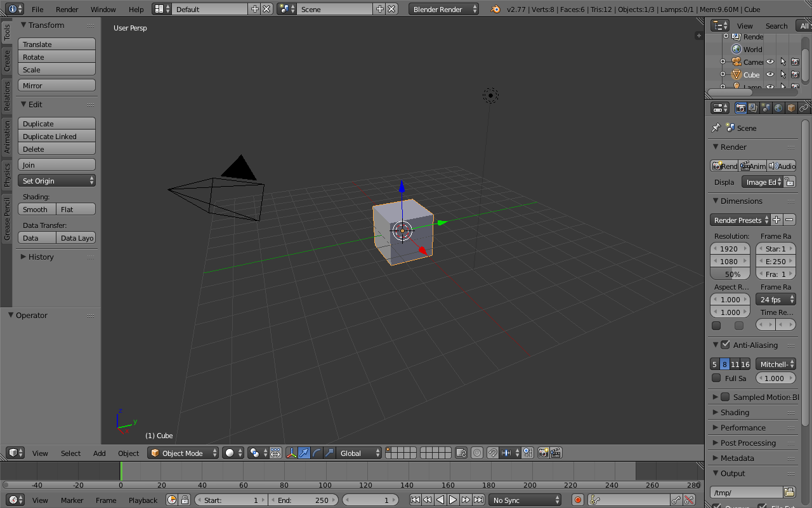The height and width of the screenshot is (508, 812).
Task: Click the Delete button in Edit panel
Action: (56, 149)
